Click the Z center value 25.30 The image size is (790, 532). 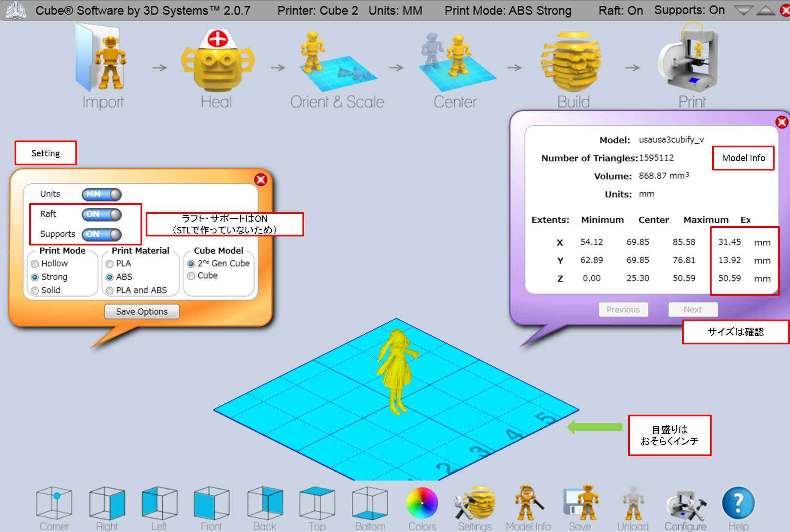click(x=638, y=278)
